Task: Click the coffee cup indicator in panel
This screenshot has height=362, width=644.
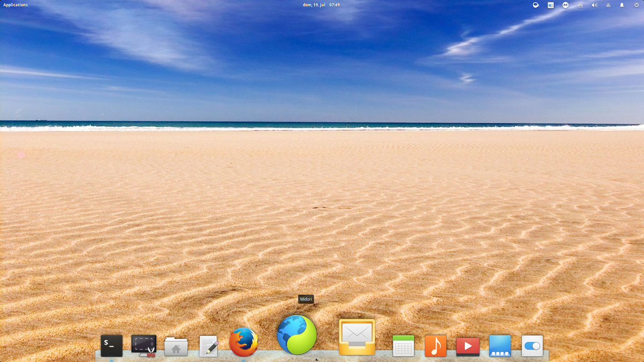Action: click(x=536, y=5)
